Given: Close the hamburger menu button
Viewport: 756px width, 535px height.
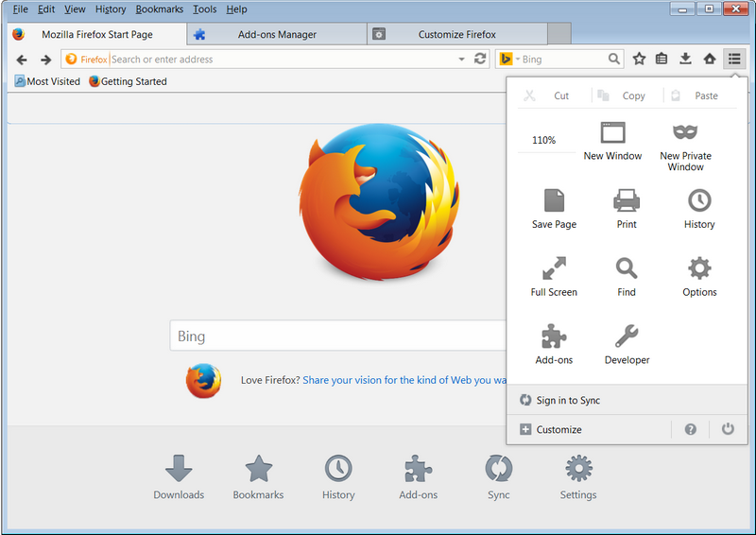Looking at the screenshot, I should 734,59.
